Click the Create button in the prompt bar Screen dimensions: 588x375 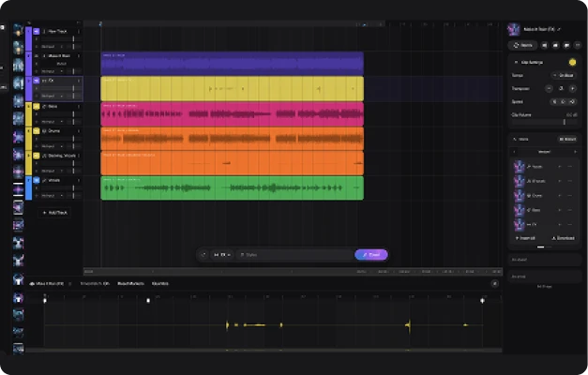[x=371, y=255]
